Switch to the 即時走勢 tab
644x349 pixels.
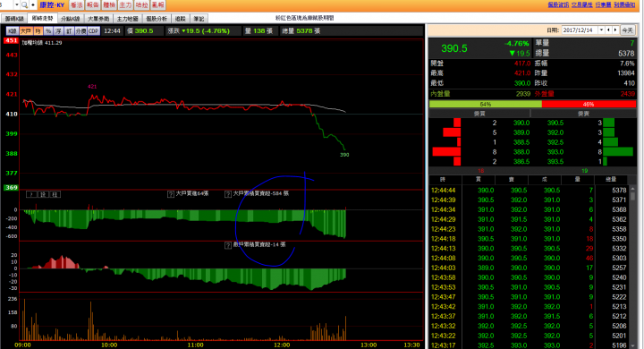[42, 19]
